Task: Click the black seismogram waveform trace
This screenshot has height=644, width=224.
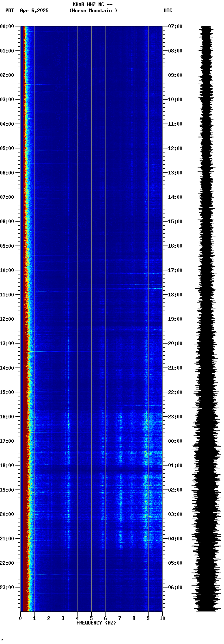Action: 206,319
